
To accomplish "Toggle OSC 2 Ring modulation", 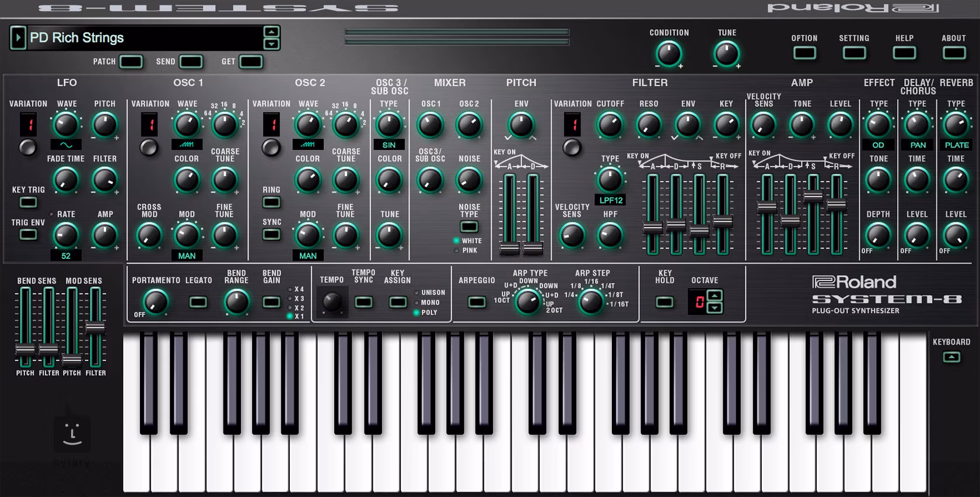I will click(x=271, y=202).
